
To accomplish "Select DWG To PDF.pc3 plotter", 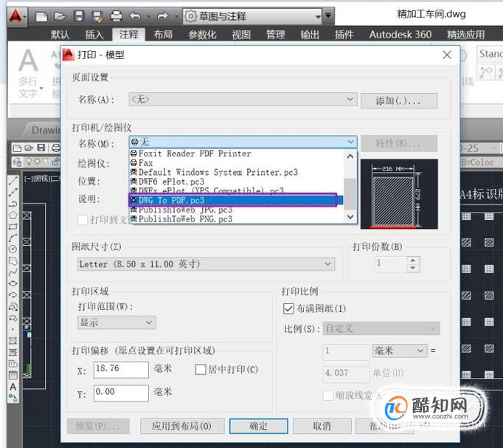I will tap(237, 200).
